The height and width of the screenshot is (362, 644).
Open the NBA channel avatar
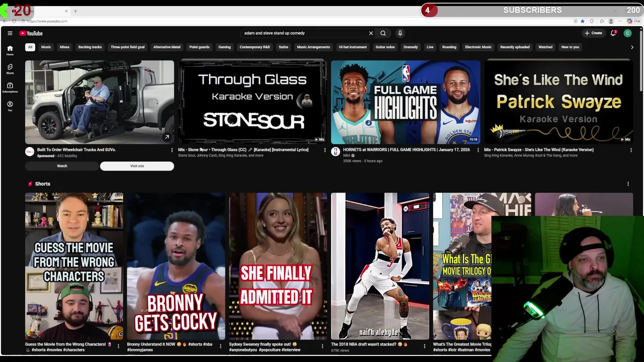336,152
